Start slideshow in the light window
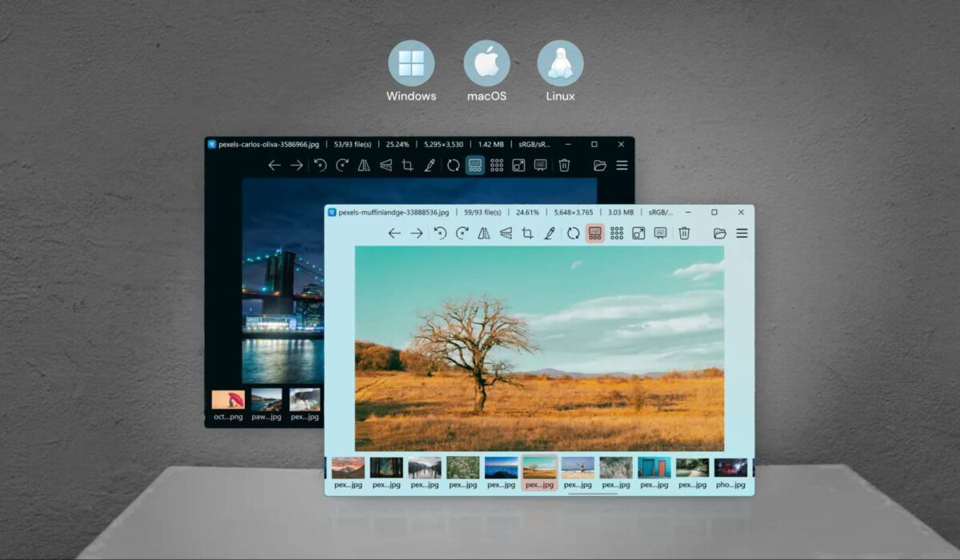The width and height of the screenshot is (960, 560). pos(660,233)
